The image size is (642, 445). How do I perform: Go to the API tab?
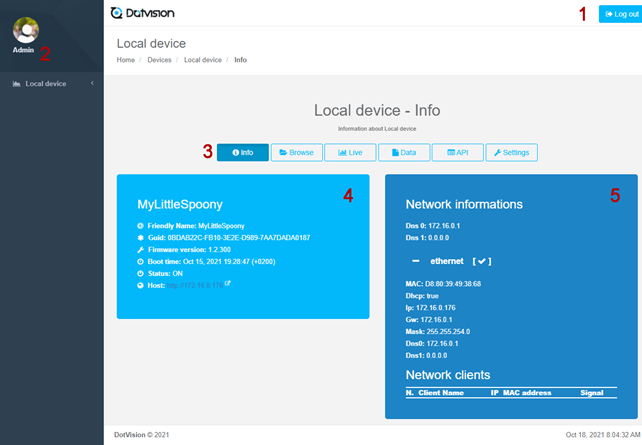tap(457, 153)
